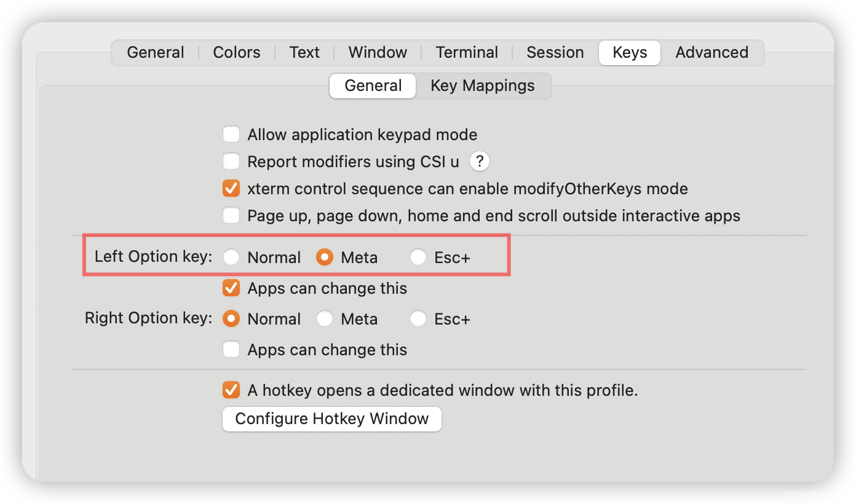Open the Window preferences tab
This screenshot has height=504, width=856.
pos(377,52)
